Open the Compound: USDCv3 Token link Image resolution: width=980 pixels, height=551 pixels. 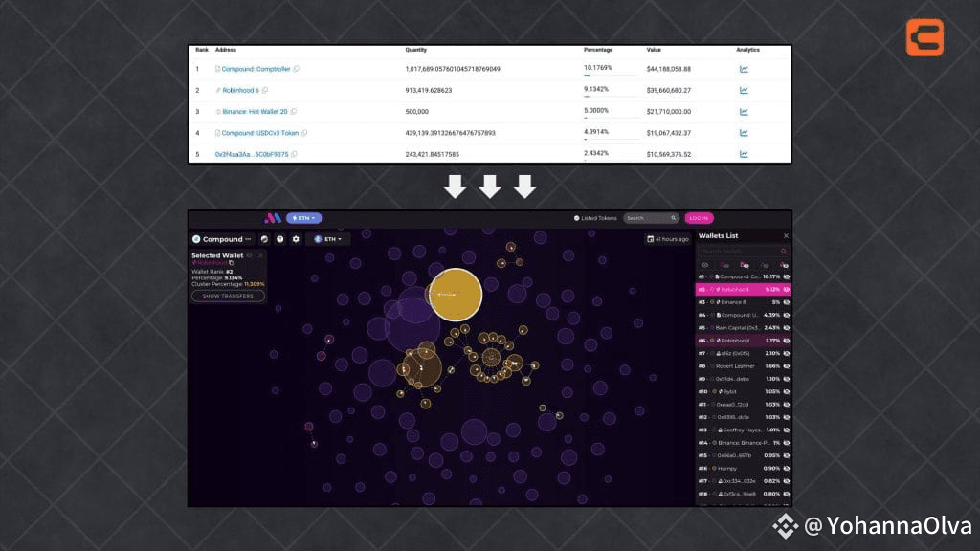(x=260, y=132)
